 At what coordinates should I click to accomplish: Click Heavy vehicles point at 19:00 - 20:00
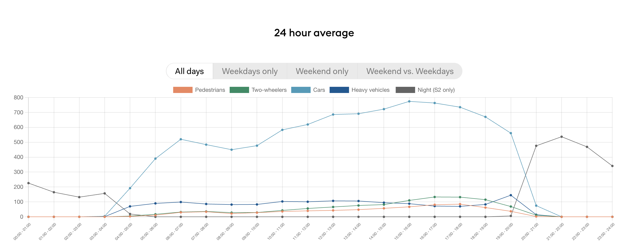click(x=511, y=195)
